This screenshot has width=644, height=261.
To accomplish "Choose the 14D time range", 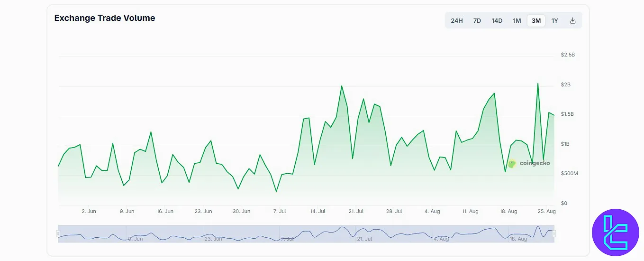I will click(497, 20).
